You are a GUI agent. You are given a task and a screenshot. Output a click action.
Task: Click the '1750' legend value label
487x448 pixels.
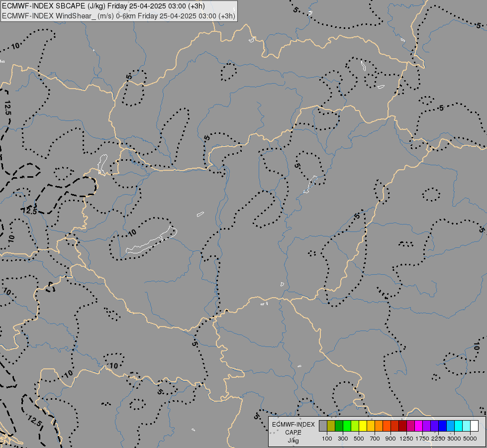(x=422, y=439)
